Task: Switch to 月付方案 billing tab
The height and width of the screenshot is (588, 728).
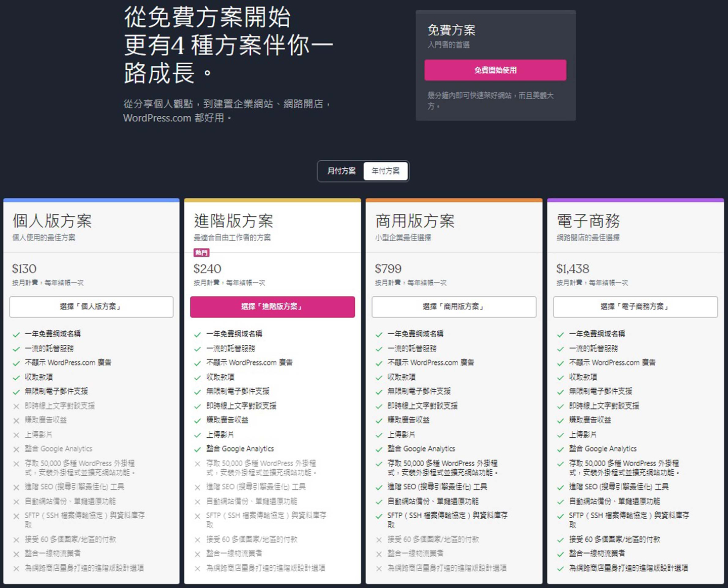Action: point(341,171)
